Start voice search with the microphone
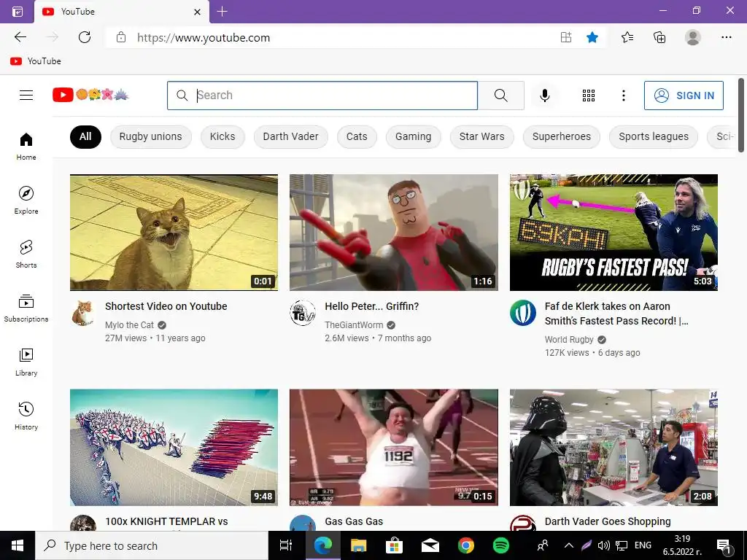 click(x=544, y=96)
